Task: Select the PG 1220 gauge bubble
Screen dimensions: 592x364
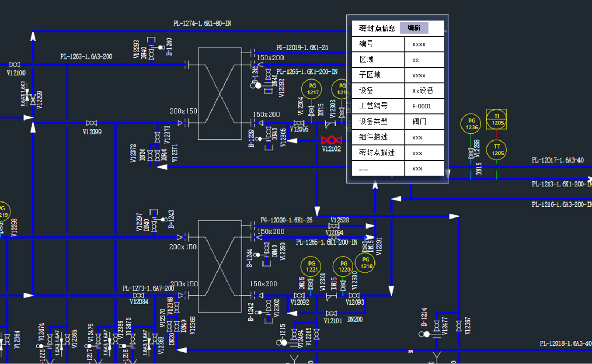Action: 343,267
